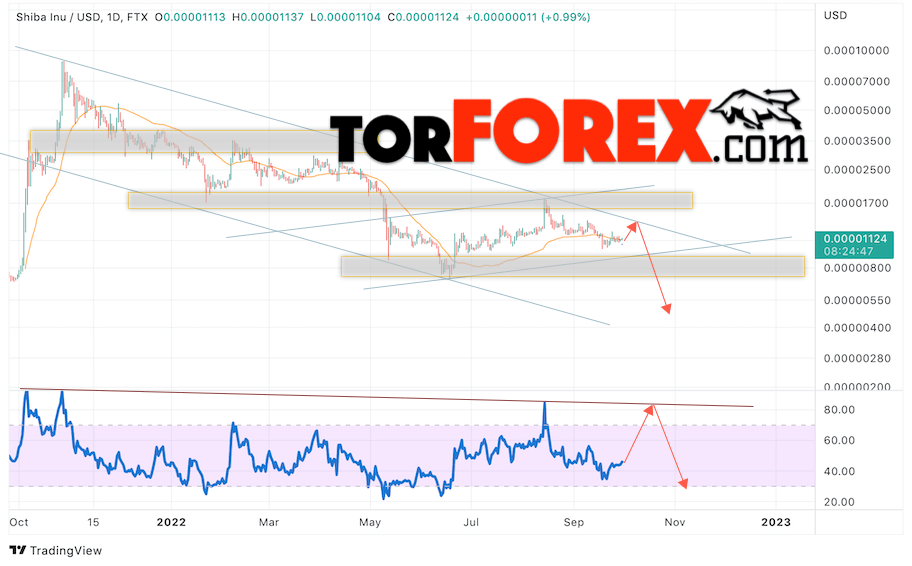Click the 0.00000400 price axis label
912x566 pixels.
click(x=856, y=328)
